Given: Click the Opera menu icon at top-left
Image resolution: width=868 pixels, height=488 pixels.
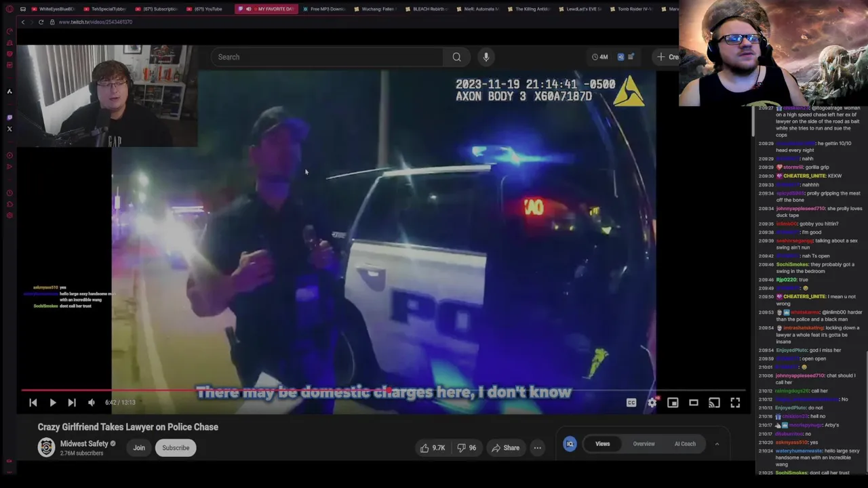Looking at the screenshot, I should [9, 9].
